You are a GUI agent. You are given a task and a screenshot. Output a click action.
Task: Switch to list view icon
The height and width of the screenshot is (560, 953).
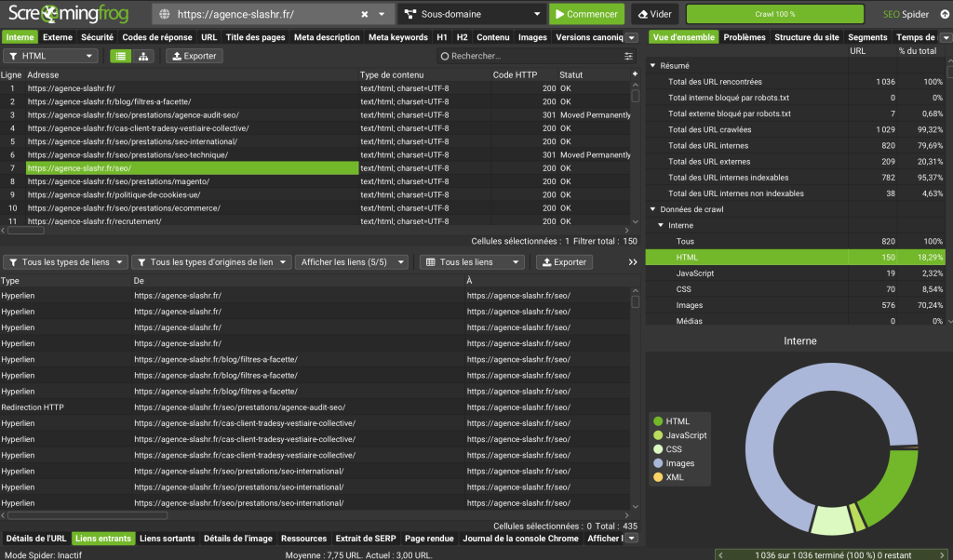pyautogui.click(x=120, y=56)
